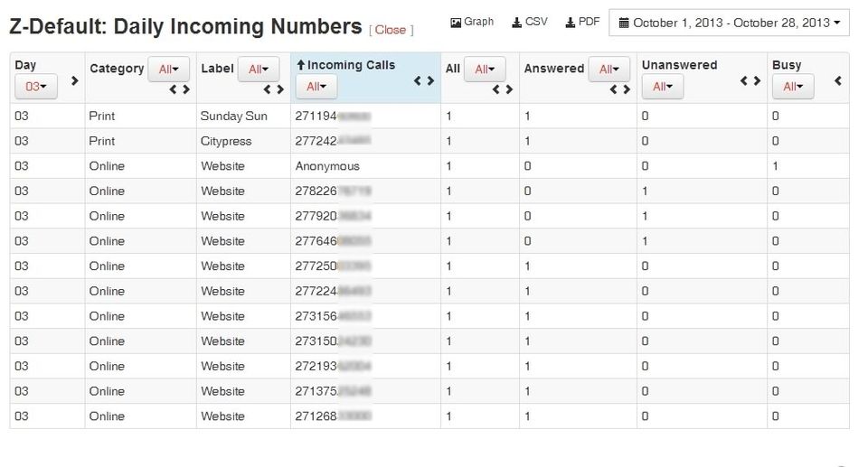Open the Graph view
Image resolution: width=868 pixels, height=467 pixels.
[x=472, y=23]
